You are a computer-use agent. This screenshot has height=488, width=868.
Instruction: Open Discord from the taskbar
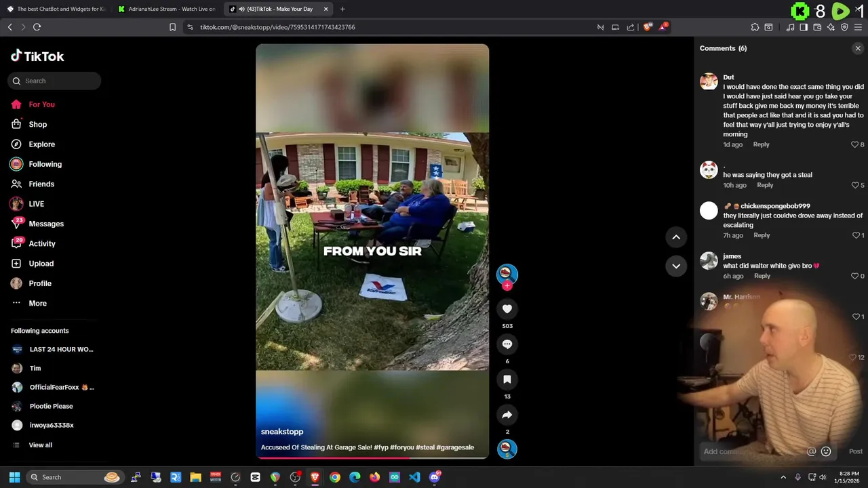click(x=435, y=477)
